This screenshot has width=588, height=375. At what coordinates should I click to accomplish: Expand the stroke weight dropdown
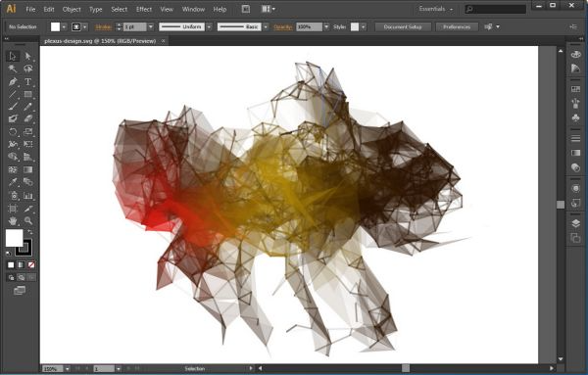point(151,27)
